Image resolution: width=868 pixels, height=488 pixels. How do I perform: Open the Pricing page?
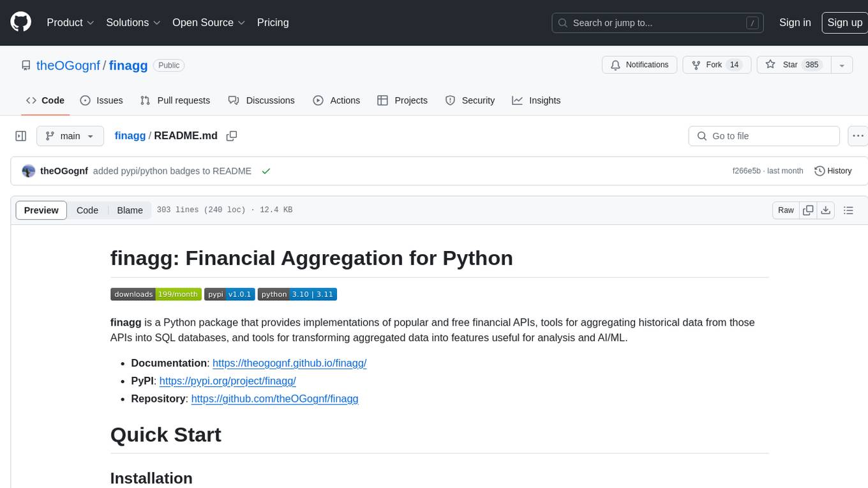pos(273,22)
